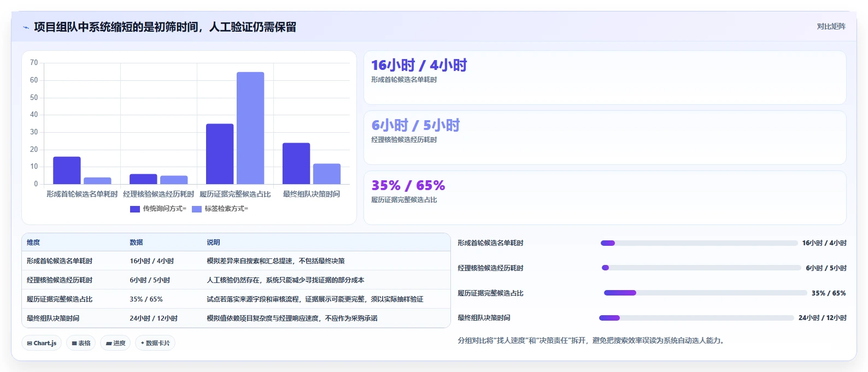Click chart axis label 履历证据完整候选占比

235,194
